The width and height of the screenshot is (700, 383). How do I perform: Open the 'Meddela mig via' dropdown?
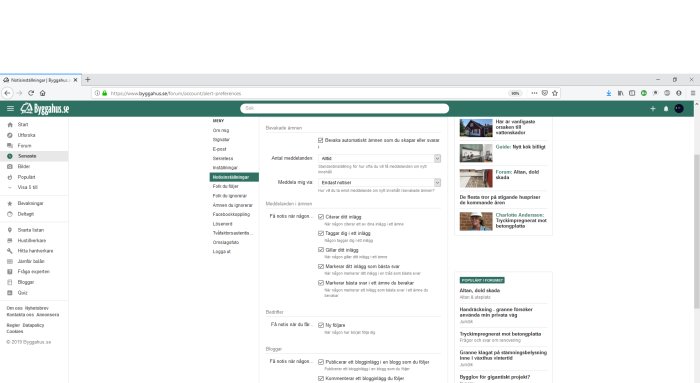(x=379, y=183)
